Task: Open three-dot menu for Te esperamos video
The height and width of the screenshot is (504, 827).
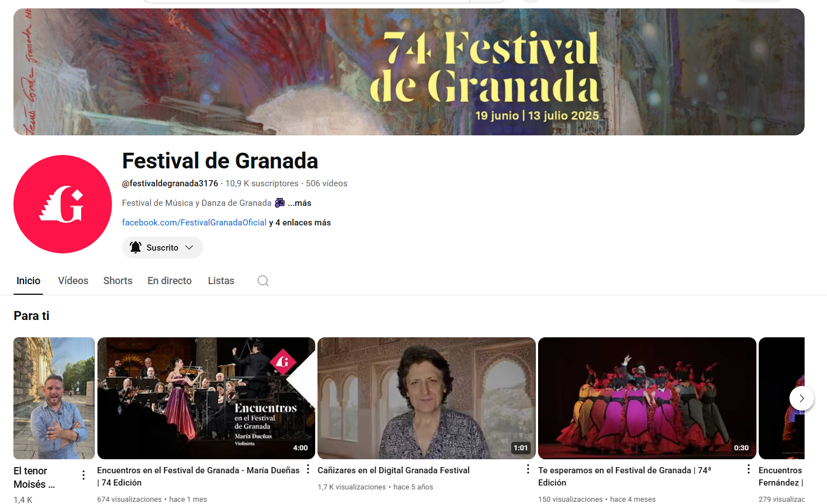Action: point(749,469)
